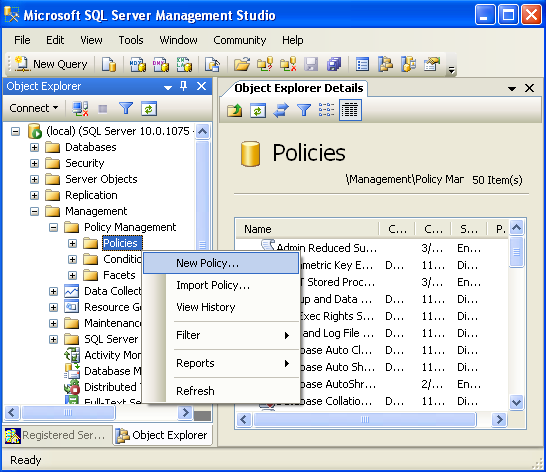Click the Up folder icon in Details toolbar
Viewport: 546px width, 472px height.
[235, 110]
